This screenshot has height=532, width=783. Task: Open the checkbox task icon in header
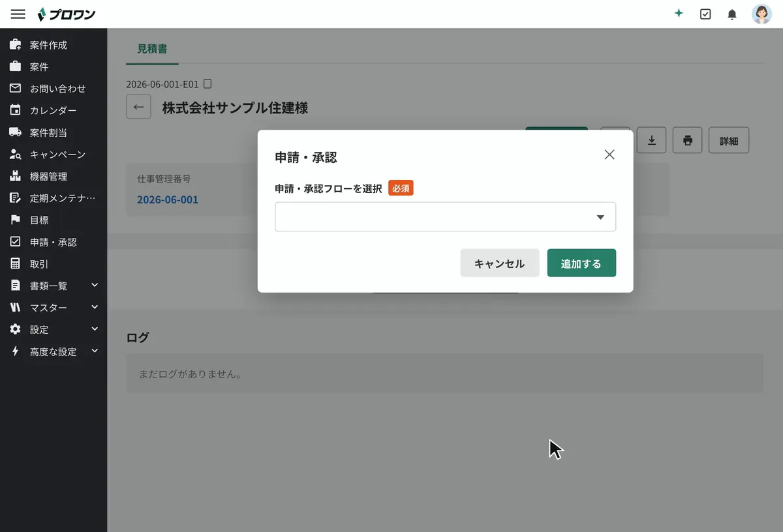[x=705, y=14]
